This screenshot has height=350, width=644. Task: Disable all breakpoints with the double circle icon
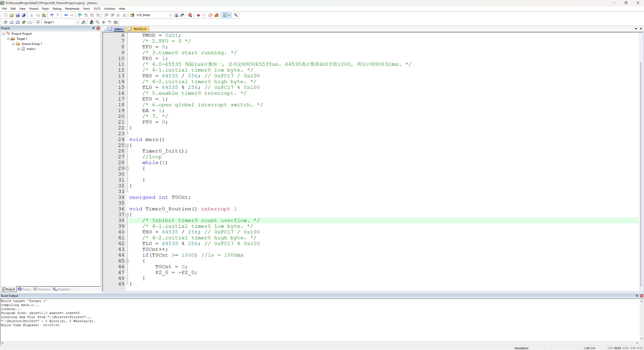210,15
